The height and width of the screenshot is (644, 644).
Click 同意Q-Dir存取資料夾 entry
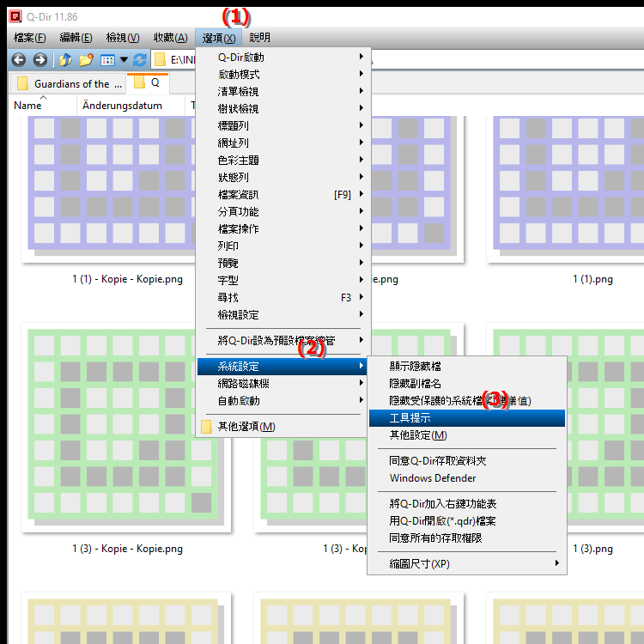(467, 461)
